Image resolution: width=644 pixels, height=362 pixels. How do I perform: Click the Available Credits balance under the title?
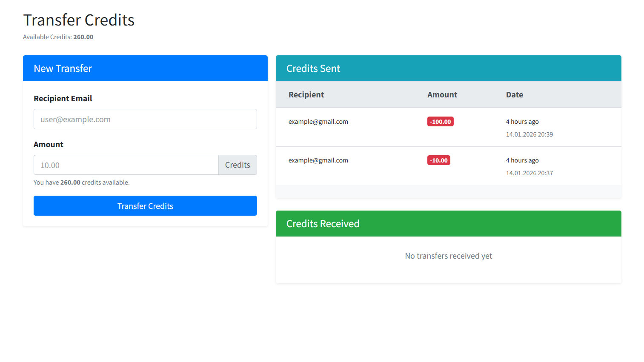click(x=58, y=37)
